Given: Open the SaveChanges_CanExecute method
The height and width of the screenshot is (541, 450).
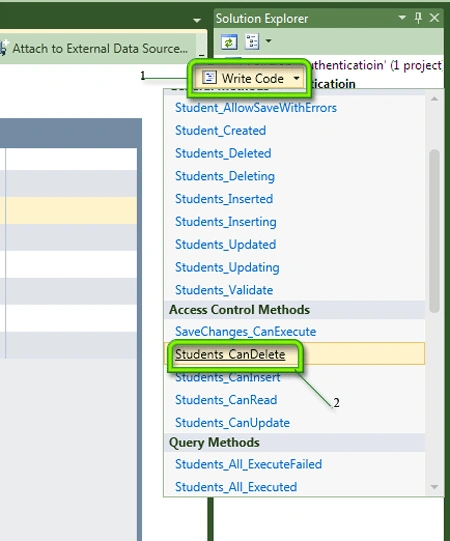Looking at the screenshot, I should coord(245,332).
